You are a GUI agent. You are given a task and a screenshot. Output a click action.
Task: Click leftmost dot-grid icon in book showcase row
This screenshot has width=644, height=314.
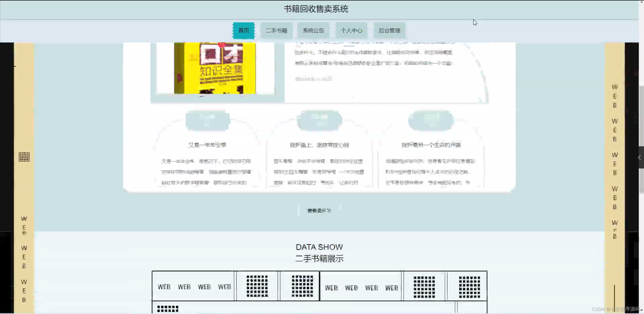tap(257, 286)
